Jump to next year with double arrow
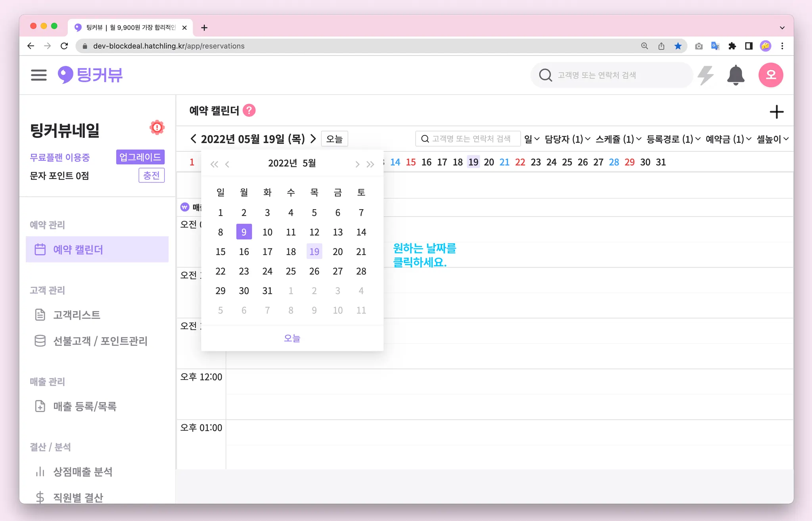812x521 pixels. (x=370, y=164)
